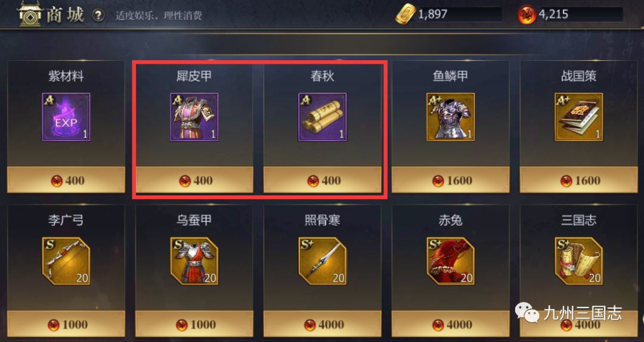The width and height of the screenshot is (644, 342).
Task: Select the 乌蚕甲 armor icon
Action: click(194, 261)
